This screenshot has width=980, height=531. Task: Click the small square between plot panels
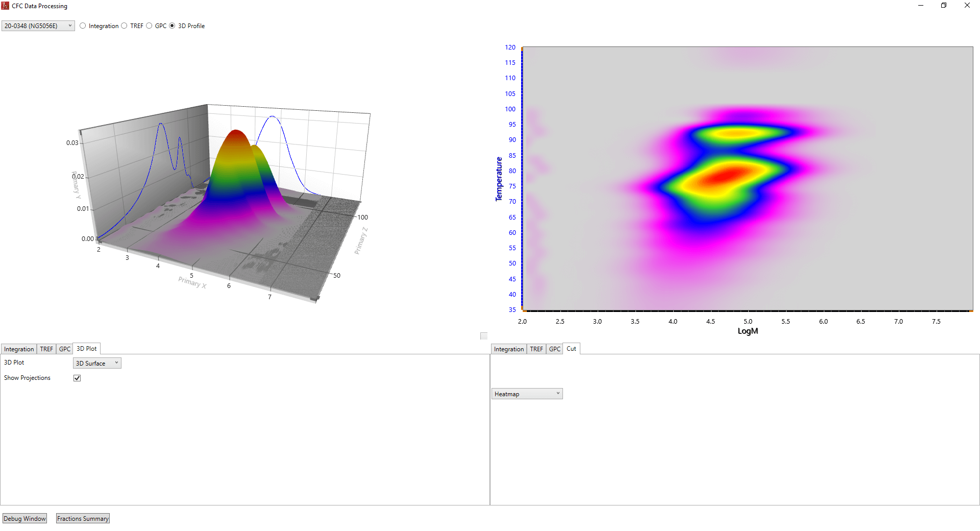pyautogui.click(x=484, y=336)
